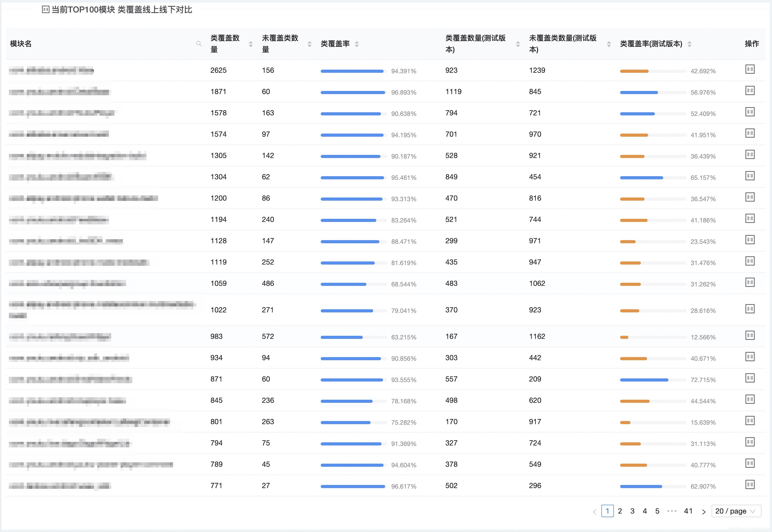Go to page 3
The height and width of the screenshot is (532, 772).
(632, 511)
